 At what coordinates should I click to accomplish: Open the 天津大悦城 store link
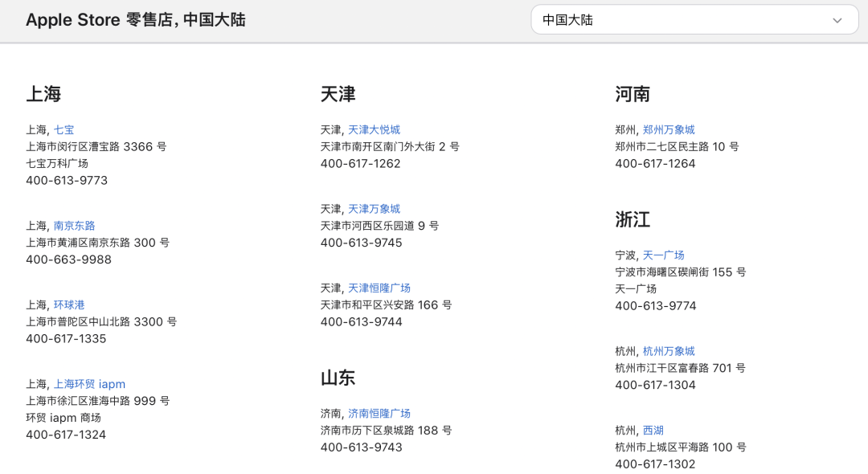[x=375, y=130]
